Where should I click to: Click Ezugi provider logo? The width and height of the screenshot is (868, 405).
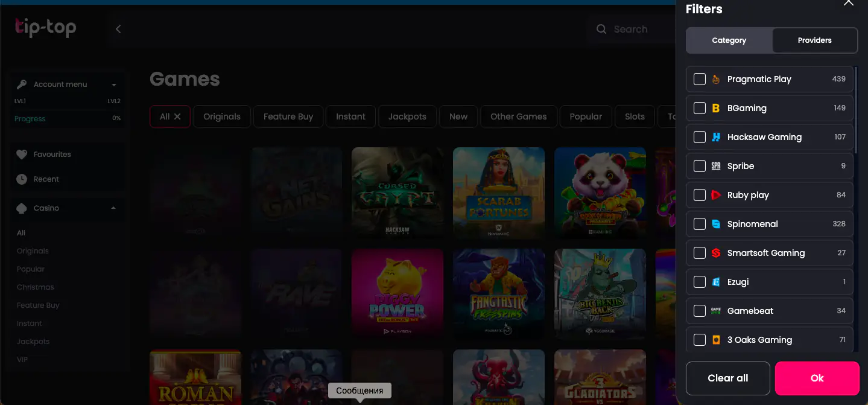[716, 282]
